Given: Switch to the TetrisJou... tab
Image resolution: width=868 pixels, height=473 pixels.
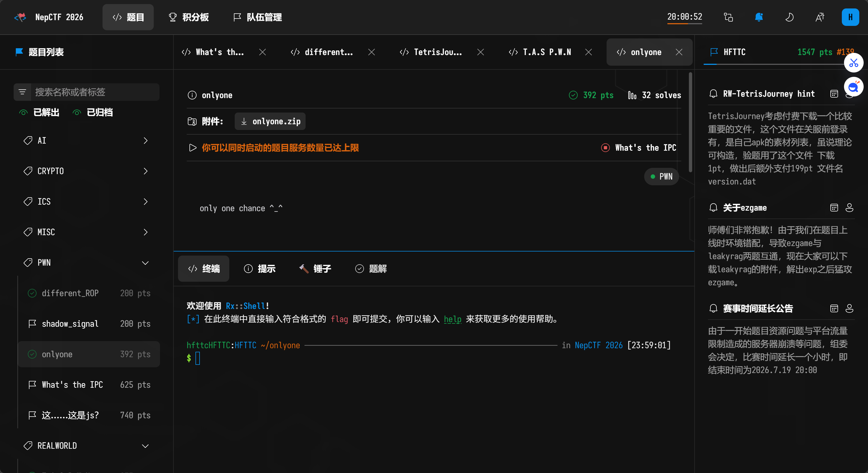Looking at the screenshot, I should (x=431, y=52).
